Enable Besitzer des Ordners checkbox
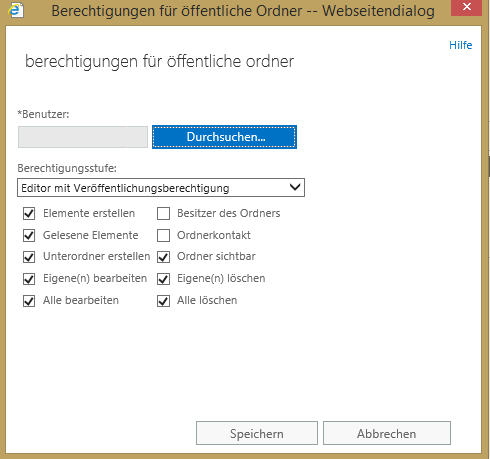Viewport: 490px width, 459px height. (163, 213)
